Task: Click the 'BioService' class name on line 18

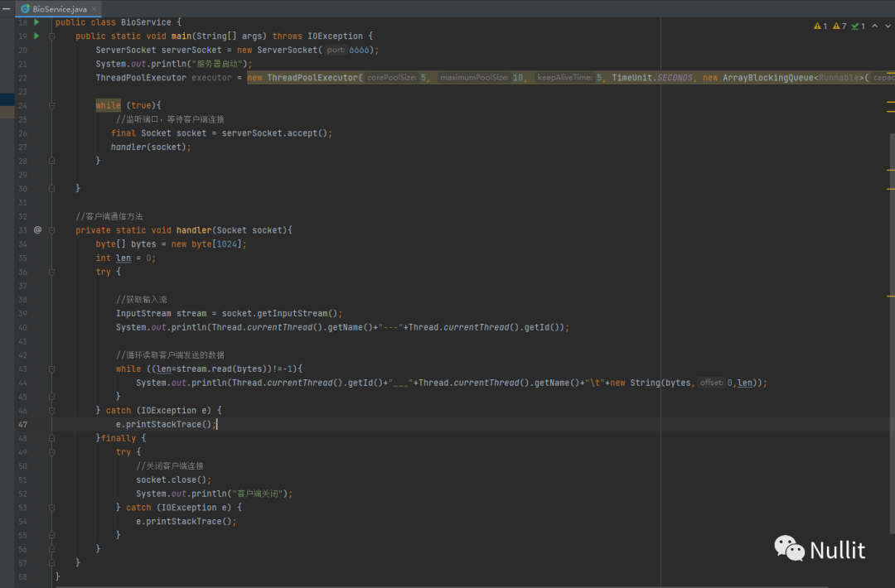Action: [x=146, y=22]
